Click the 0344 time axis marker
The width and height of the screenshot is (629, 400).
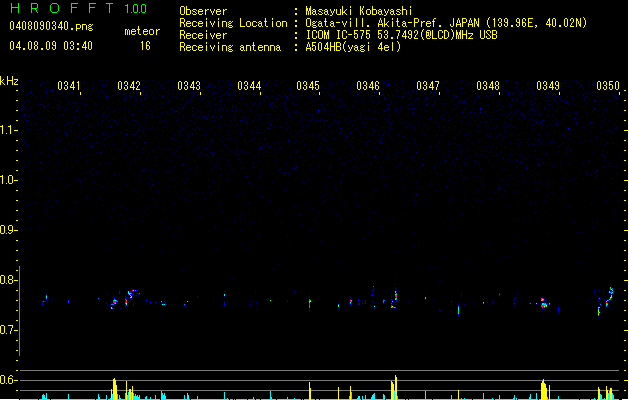(x=249, y=86)
